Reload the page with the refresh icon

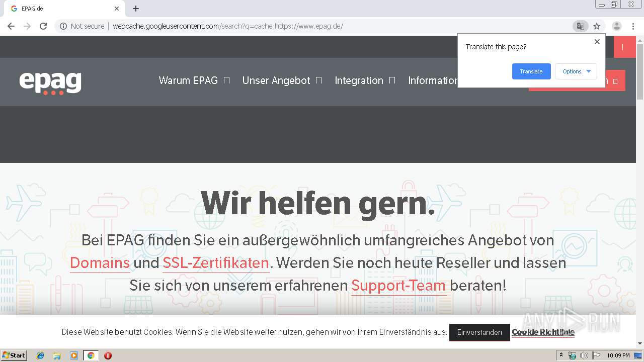pos(43,26)
